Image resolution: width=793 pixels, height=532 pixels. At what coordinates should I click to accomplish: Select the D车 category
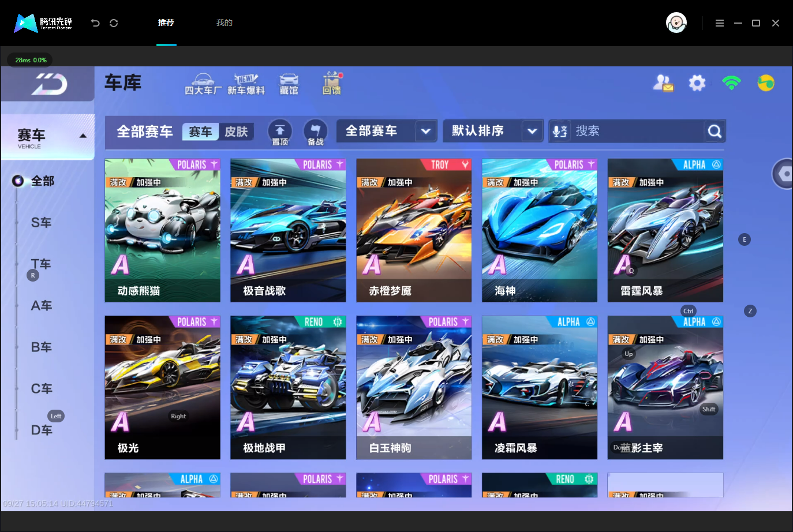pyautogui.click(x=42, y=430)
